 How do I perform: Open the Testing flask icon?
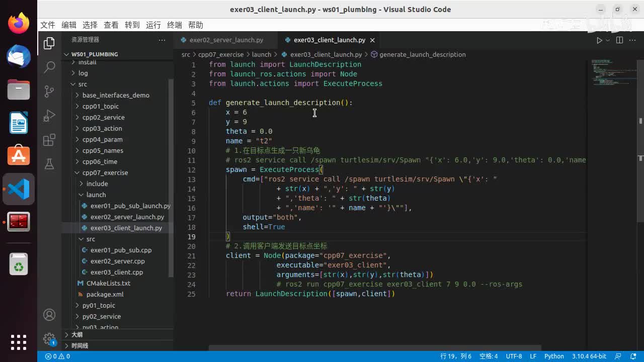coord(49,164)
